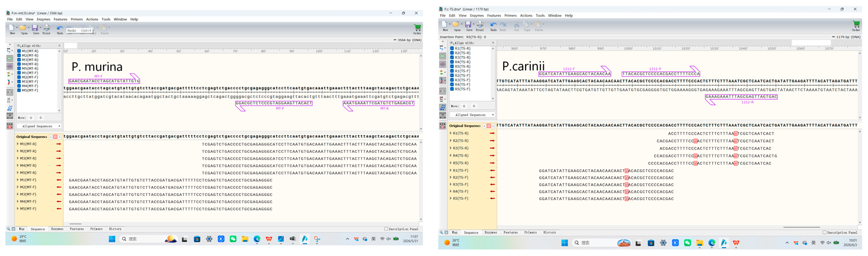Screen dimensions: 868x256
Task: Switch to History tab in P.c-TS window
Action: tap(550, 232)
